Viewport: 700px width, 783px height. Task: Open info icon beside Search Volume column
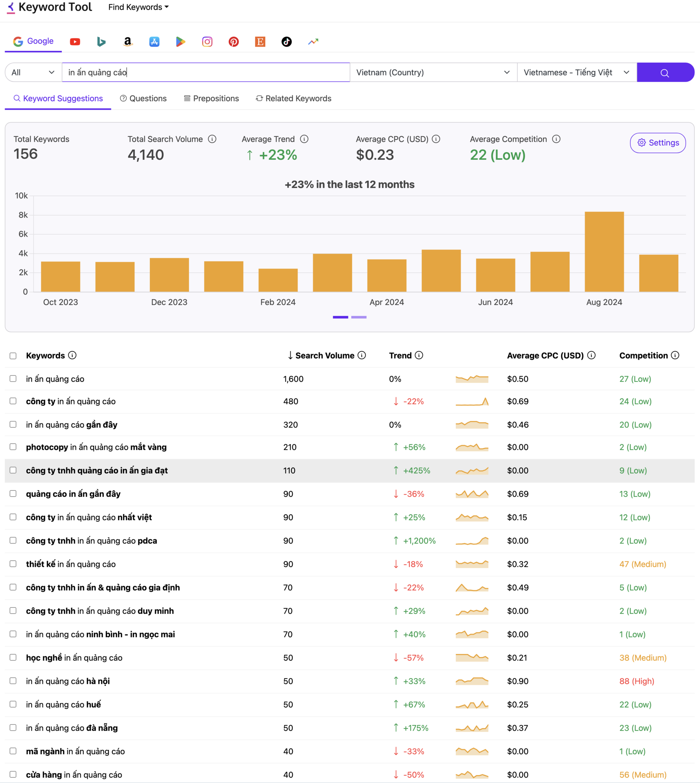tap(362, 355)
